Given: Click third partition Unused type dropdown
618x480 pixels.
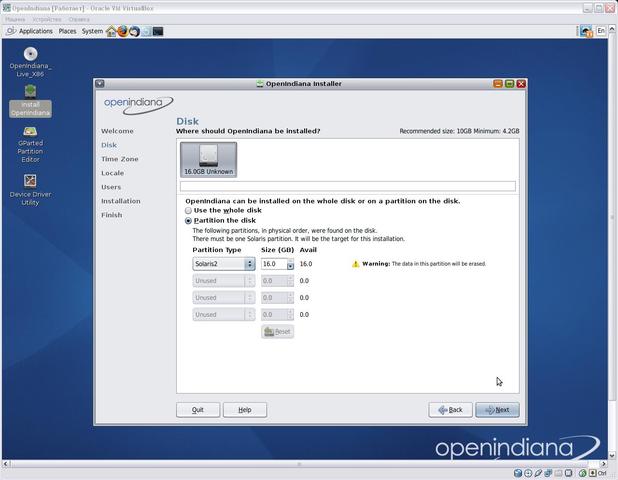Looking at the screenshot, I should coord(224,298).
